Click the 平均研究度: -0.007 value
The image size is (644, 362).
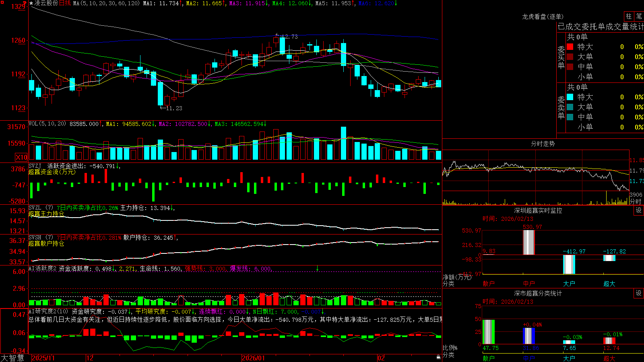(x=164, y=311)
